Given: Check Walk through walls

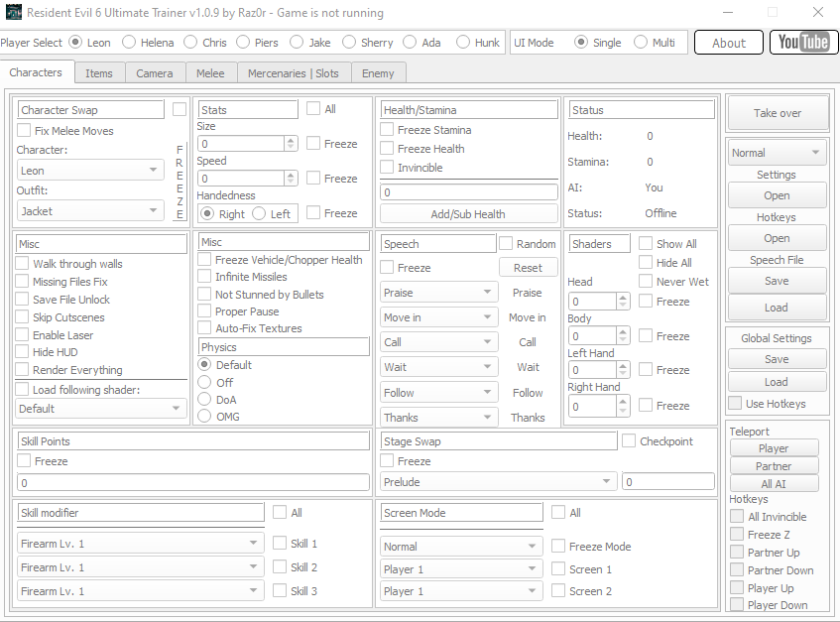Looking at the screenshot, I should click(x=69, y=264).
